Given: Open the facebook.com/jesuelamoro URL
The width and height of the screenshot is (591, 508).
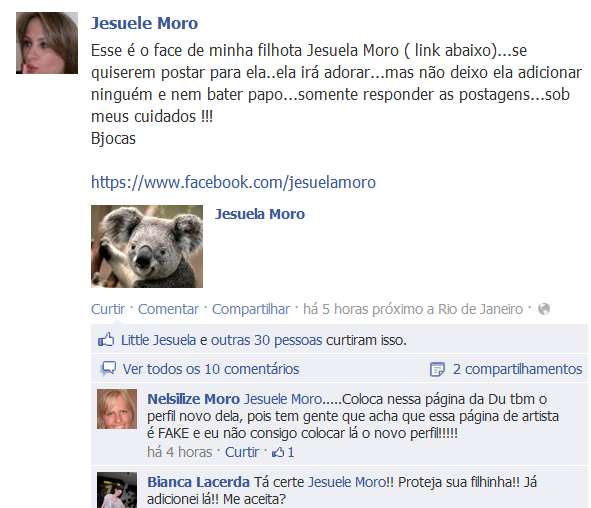Looking at the screenshot, I should 233,182.
